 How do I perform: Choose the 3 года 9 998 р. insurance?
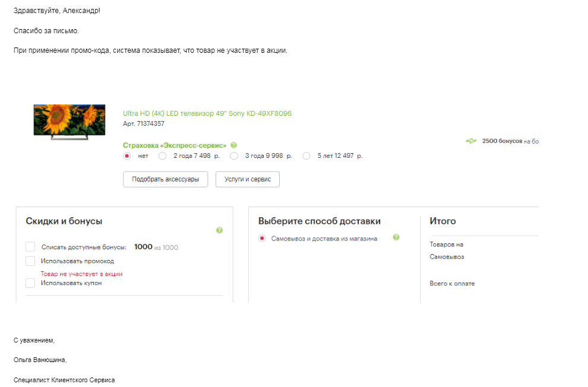[x=234, y=156]
